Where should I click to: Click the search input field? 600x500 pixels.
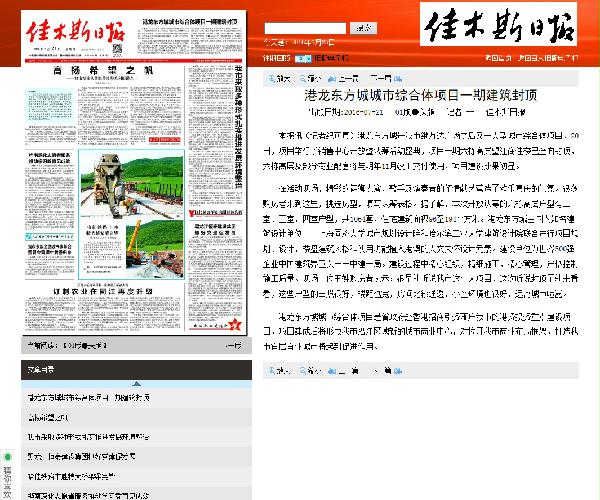pyautogui.click(x=305, y=28)
